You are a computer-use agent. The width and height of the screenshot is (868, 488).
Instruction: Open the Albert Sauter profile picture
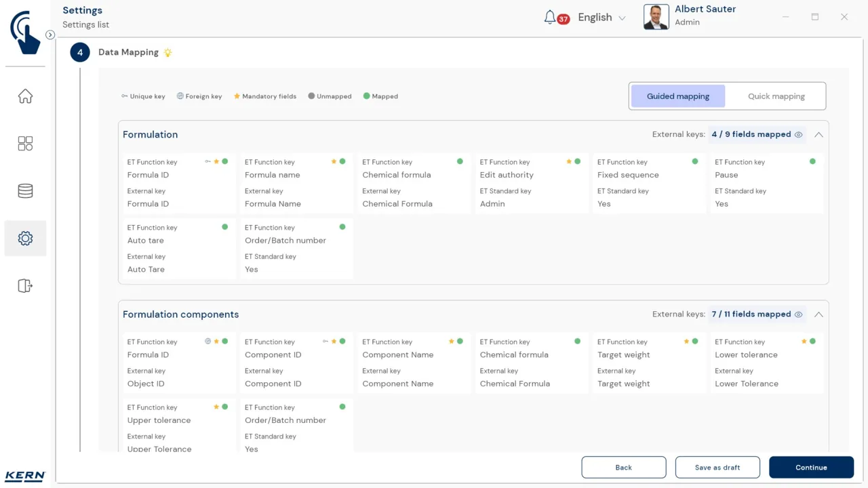(x=656, y=18)
